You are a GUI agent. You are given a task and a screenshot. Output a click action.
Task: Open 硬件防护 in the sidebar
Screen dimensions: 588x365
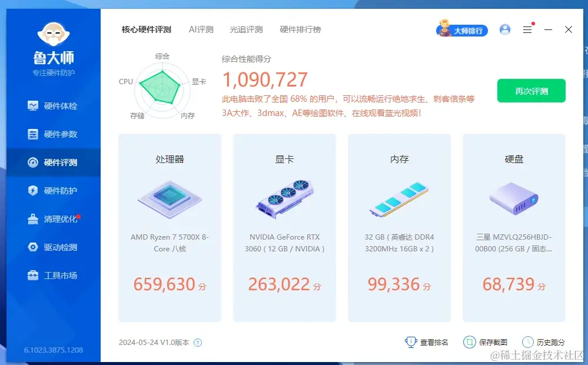point(54,191)
